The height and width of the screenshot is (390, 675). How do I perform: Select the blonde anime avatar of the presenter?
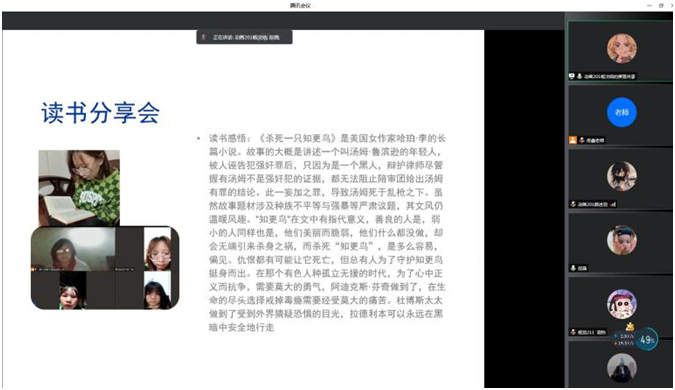pos(622,48)
